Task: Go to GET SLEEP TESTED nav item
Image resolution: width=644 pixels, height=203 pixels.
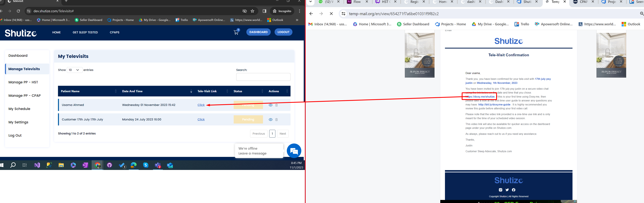Action: pyautogui.click(x=85, y=32)
